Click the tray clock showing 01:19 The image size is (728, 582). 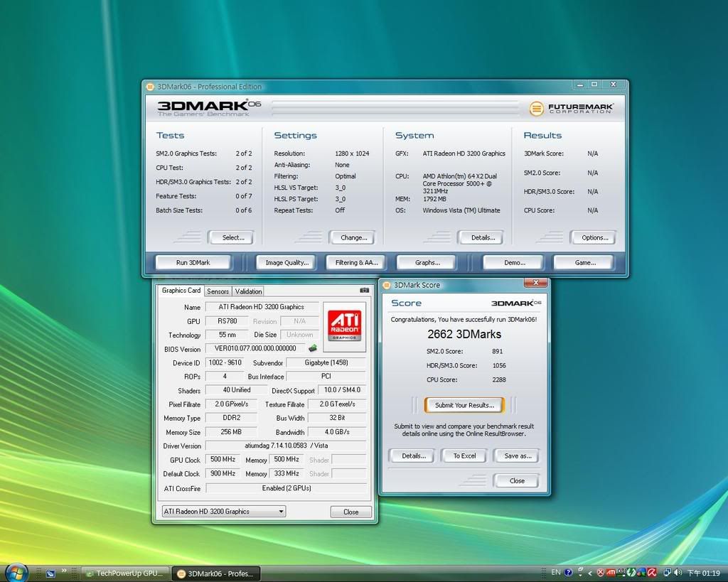coord(704,573)
